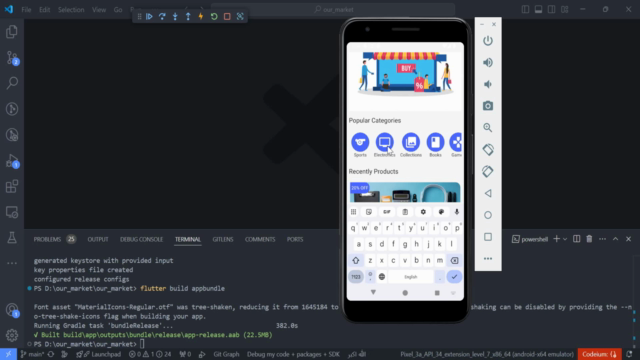Maximize the panel with chevron up
This screenshot has width=640, height=360.
click(x=616, y=239)
